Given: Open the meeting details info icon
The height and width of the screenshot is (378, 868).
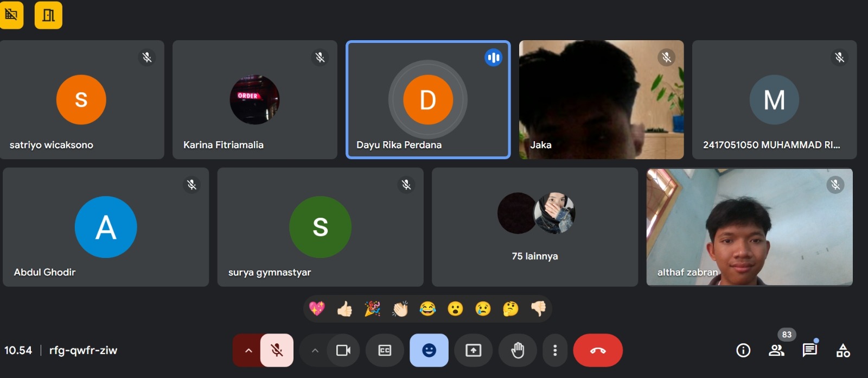Looking at the screenshot, I should click(x=743, y=351).
